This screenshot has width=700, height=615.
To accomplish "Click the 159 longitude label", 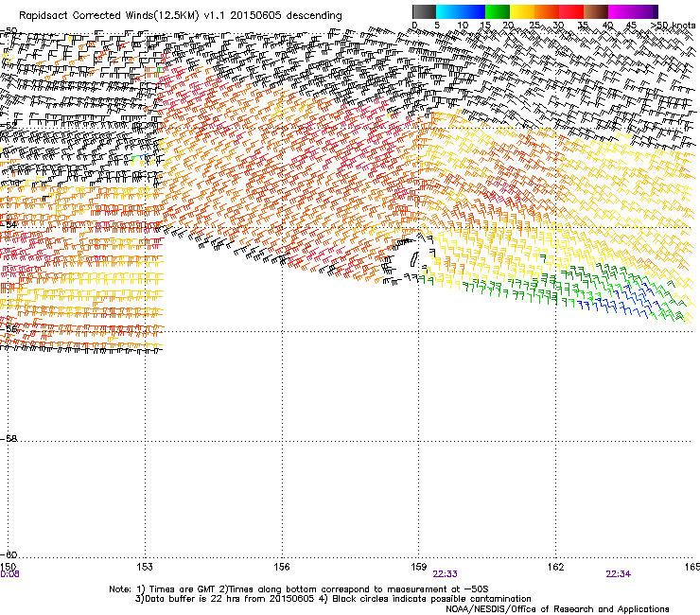I will pyautogui.click(x=419, y=567).
